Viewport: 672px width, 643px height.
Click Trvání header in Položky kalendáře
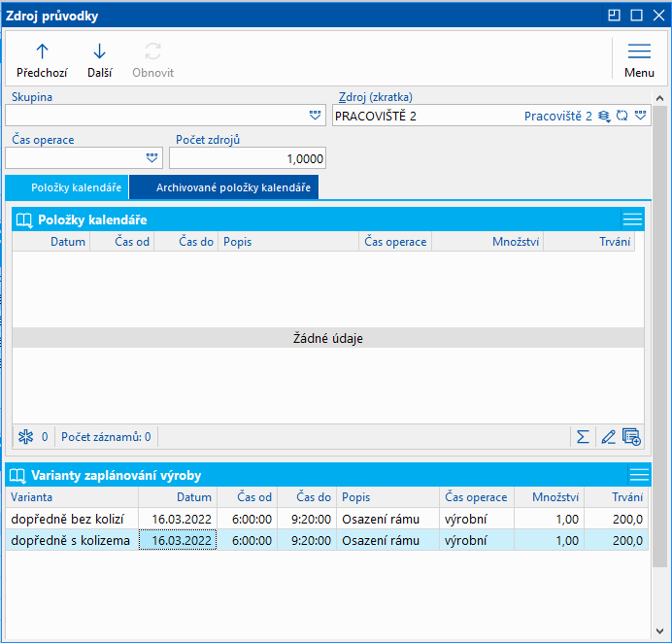tap(589, 242)
